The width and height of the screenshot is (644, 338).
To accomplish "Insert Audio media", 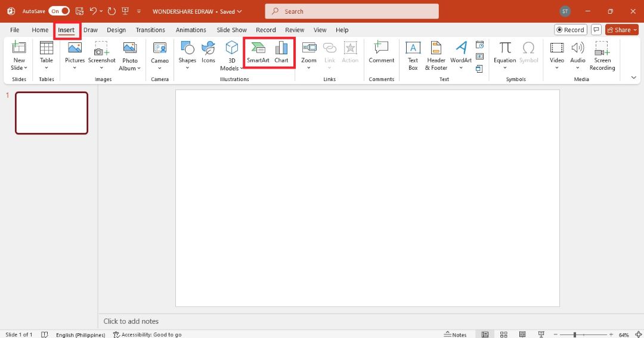I will (x=577, y=56).
